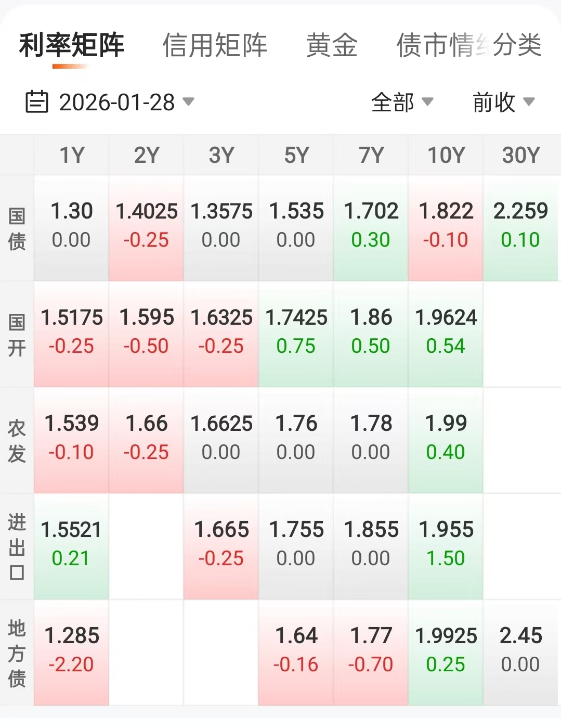Screen dimensions: 561x728
Task: Click the calendar icon beside the date
Action: 37,102
